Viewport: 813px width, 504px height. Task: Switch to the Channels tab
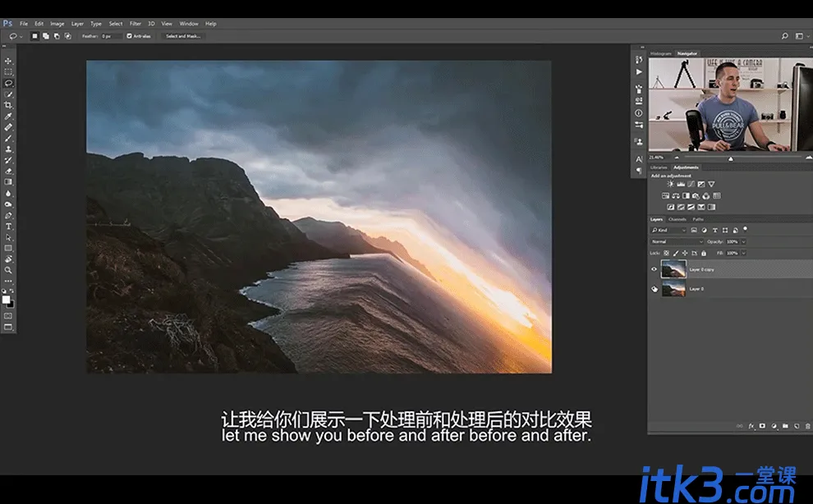point(677,219)
